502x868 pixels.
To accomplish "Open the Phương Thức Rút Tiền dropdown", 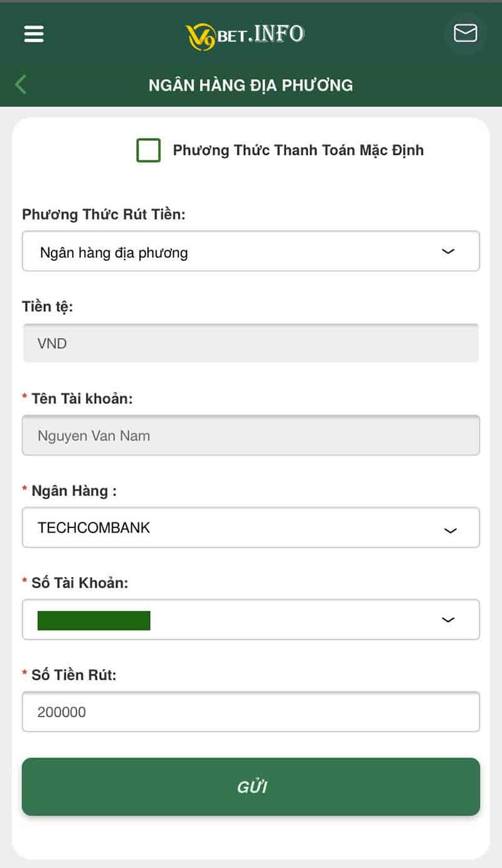I will (x=251, y=251).
